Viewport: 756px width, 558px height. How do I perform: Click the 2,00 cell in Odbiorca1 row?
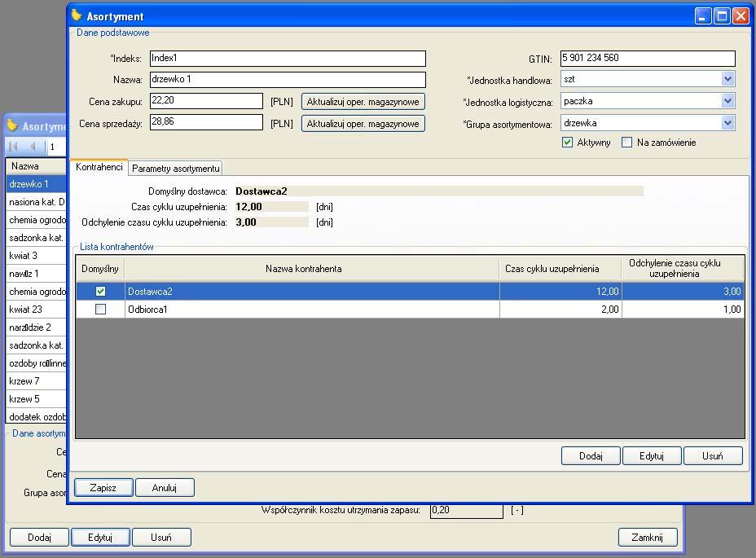(x=560, y=310)
